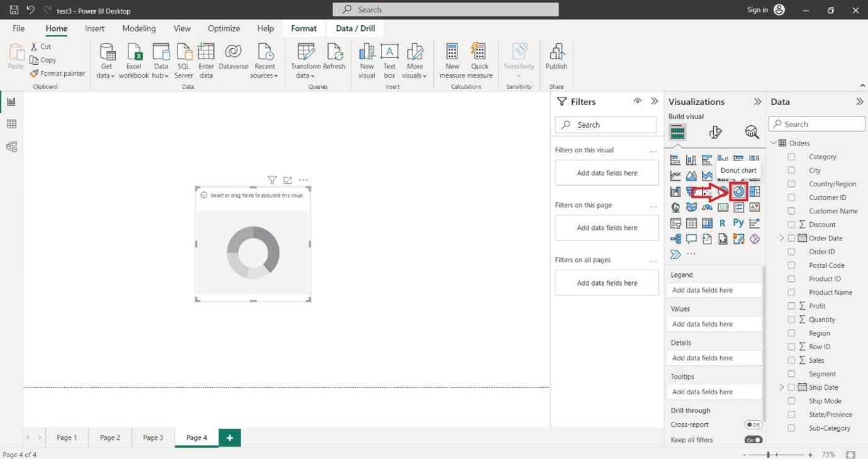The width and height of the screenshot is (868, 459).
Task: Select the Decomposition tree visual icon
Action: click(x=675, y=239)
